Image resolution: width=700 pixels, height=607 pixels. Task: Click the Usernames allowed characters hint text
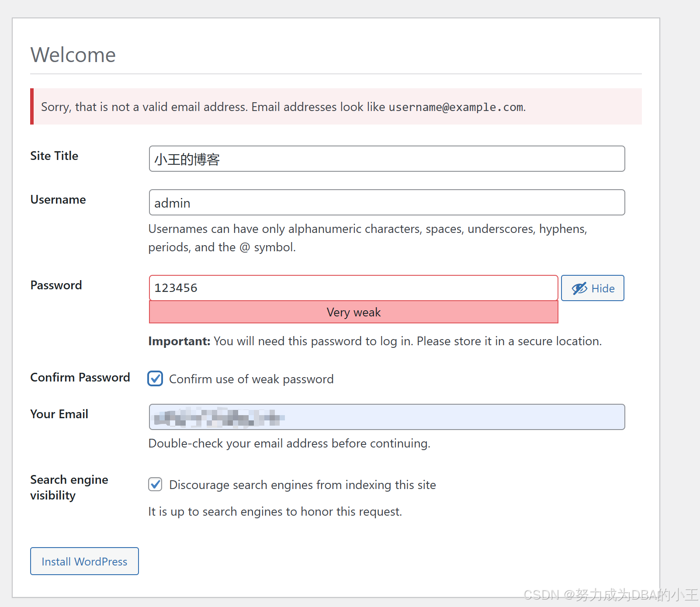click(367, 238)
